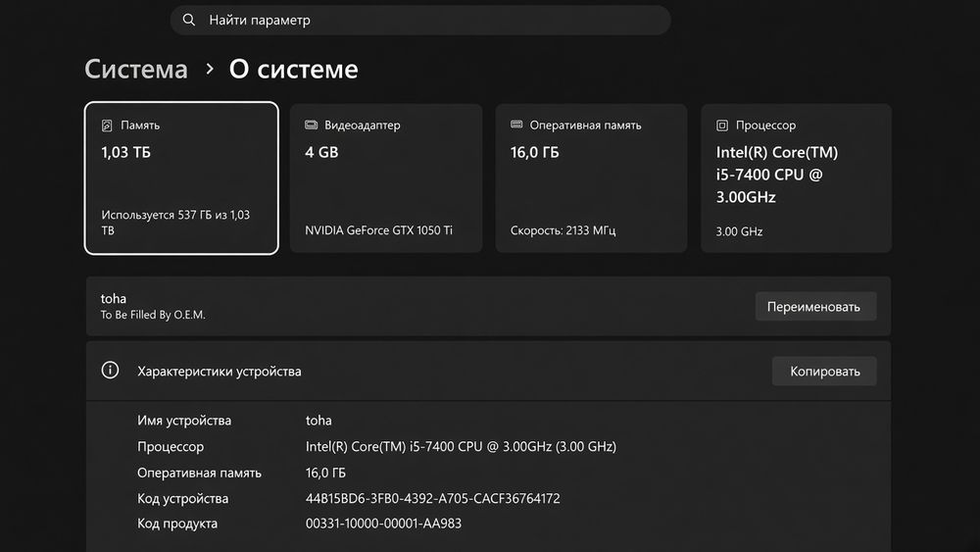980x552 pixels.
Task: Click '3.00 GHz' text in processor card
Action: point(739,231)
